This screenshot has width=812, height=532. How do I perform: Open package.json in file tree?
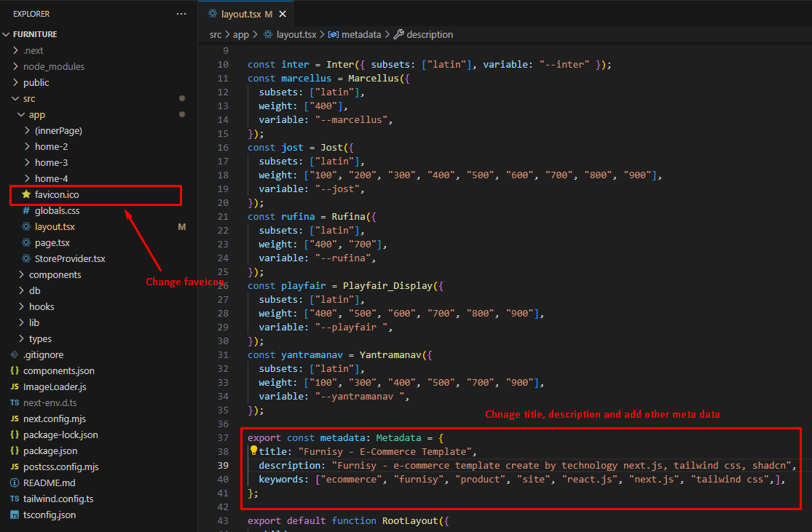point(50,451)
